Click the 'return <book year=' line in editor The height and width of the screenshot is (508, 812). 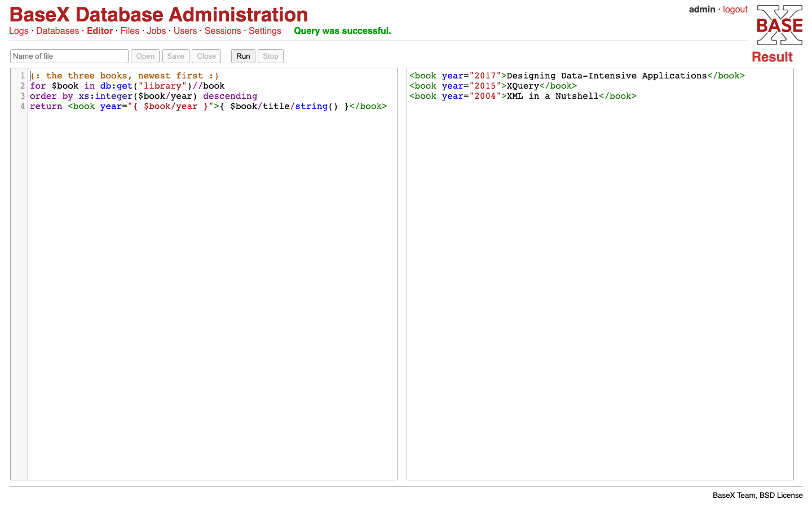click(x=209, y=106)
